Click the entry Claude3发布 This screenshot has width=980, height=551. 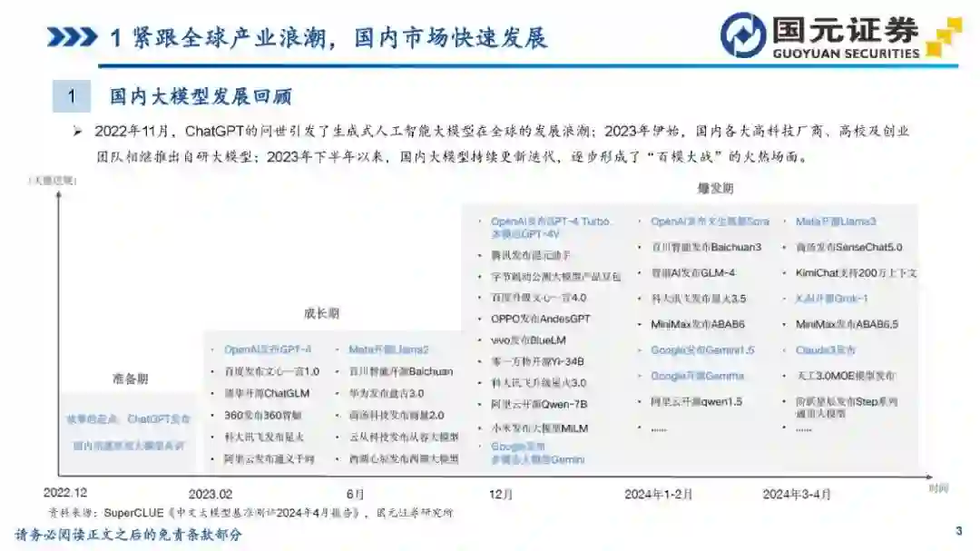tap(825, 350)
